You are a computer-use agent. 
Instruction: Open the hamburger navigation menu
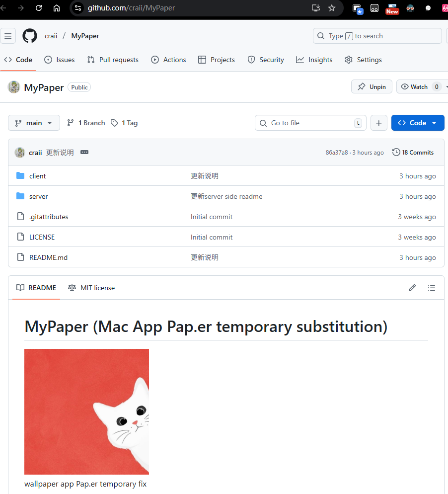[8, 36]
